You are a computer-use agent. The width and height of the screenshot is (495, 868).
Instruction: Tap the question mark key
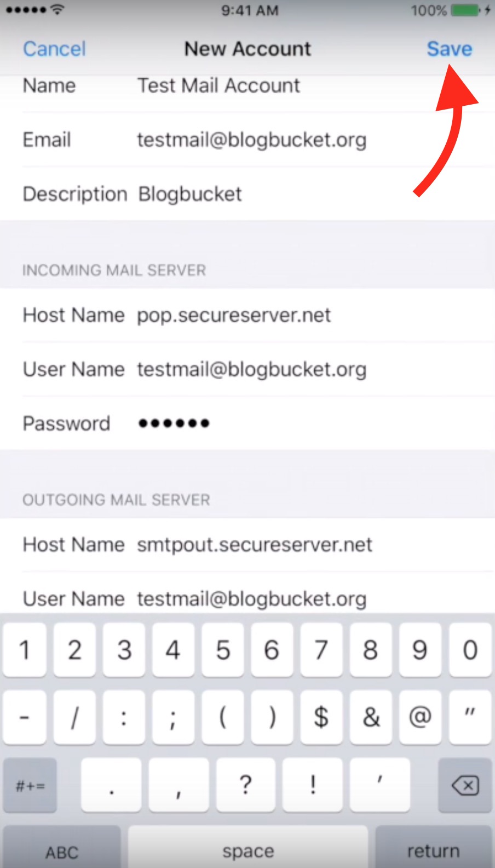click(x=245, y=785)
